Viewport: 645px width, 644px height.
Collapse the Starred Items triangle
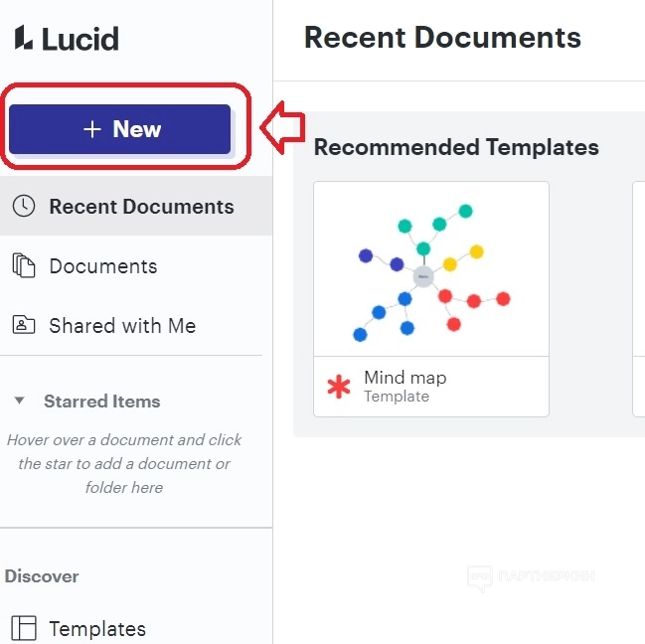[19, 402]
